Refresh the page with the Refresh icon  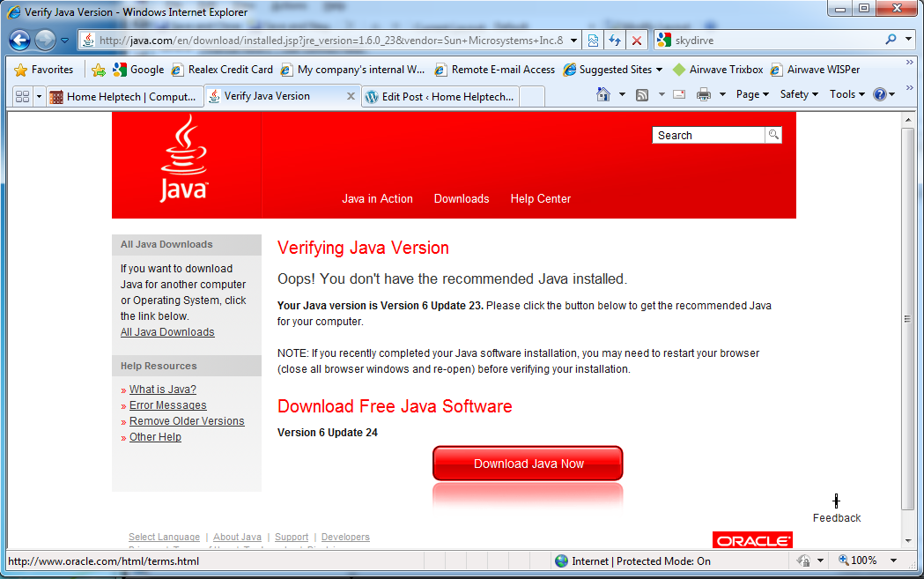coord(615,40)
